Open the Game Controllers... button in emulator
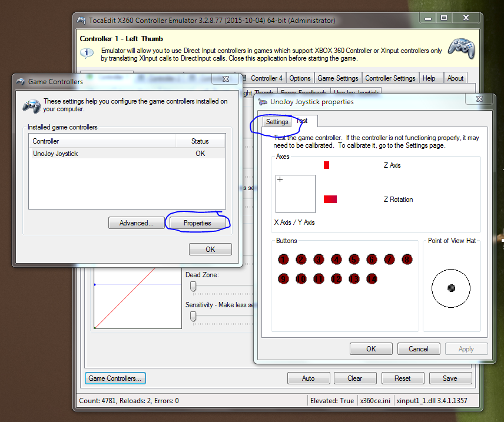 115,378
